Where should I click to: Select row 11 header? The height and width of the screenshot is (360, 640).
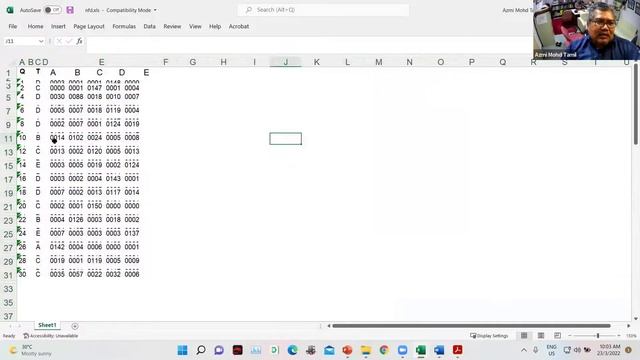tap(8, 139)
